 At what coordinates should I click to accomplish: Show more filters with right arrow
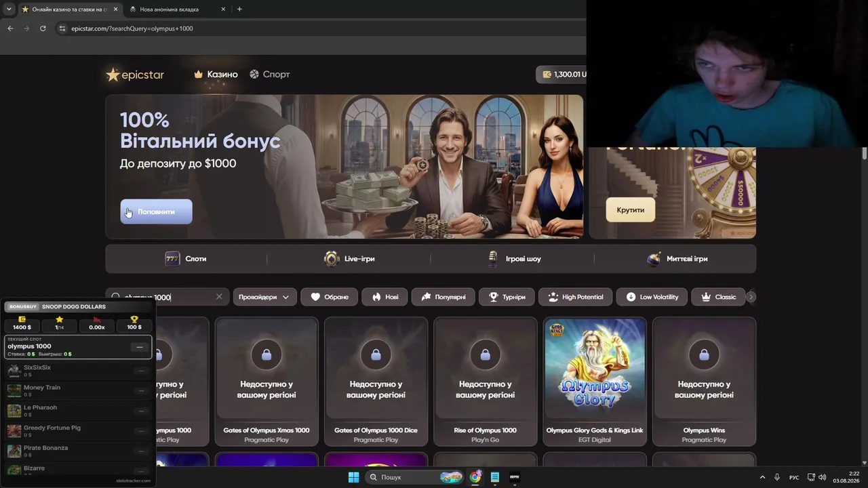751,297
